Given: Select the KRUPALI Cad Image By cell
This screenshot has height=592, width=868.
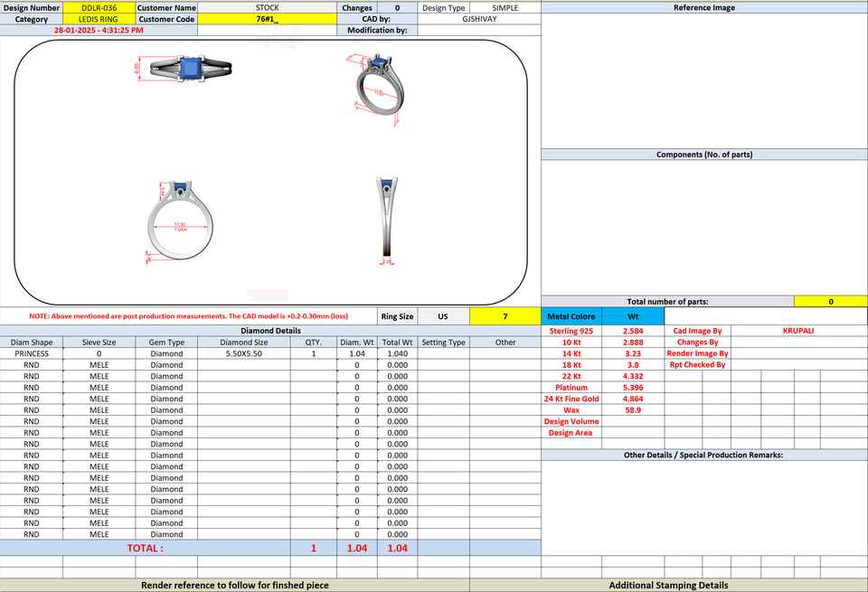Looking at the screenshot, I should [x=798, y=331].
